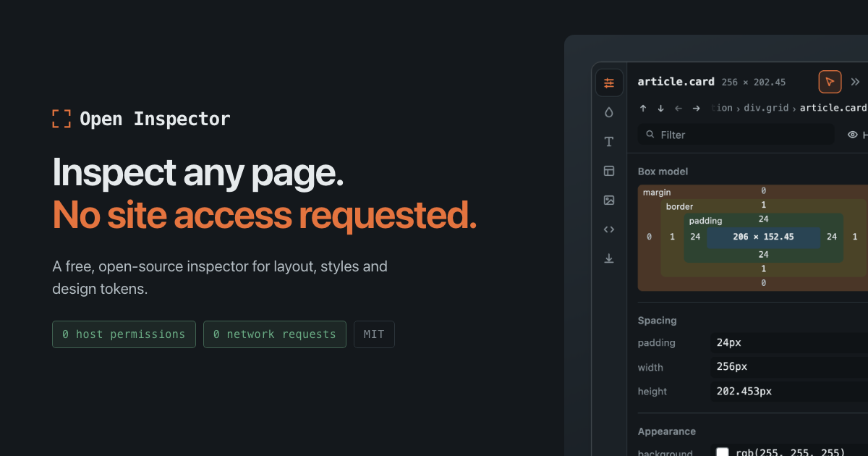The image size is (868, 456).
Task: Click the Open Inspector title text
Action: coord(155,119)
